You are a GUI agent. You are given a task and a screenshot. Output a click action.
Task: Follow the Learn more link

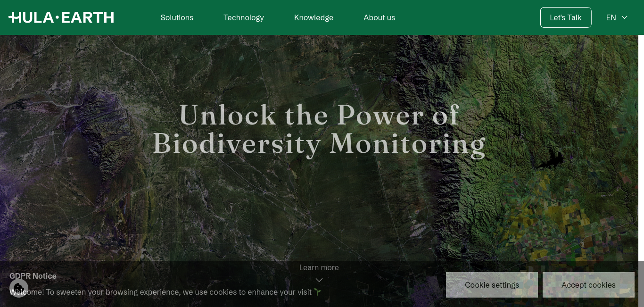(319, 267)
